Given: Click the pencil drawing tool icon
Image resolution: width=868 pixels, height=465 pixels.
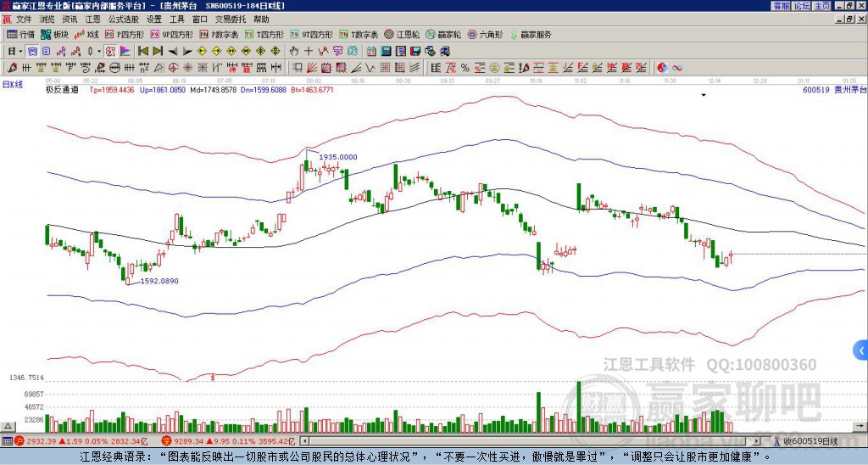Looking at the screenshot, I should tap(11, 68).
